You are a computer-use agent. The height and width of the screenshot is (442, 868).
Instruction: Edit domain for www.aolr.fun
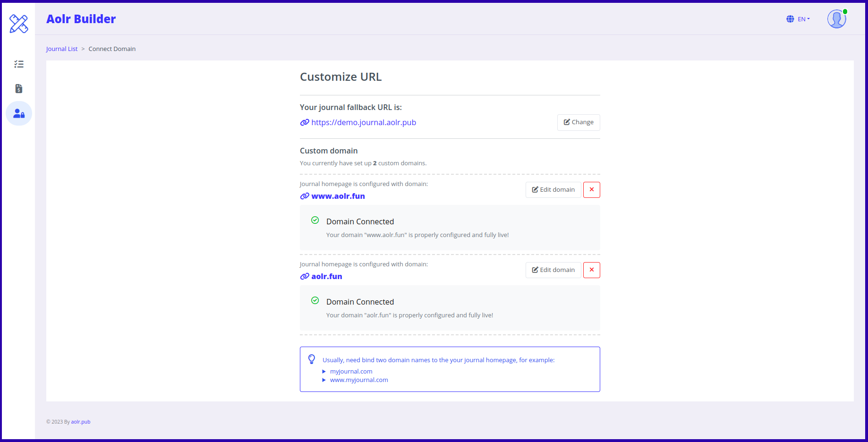click(553, 190)
